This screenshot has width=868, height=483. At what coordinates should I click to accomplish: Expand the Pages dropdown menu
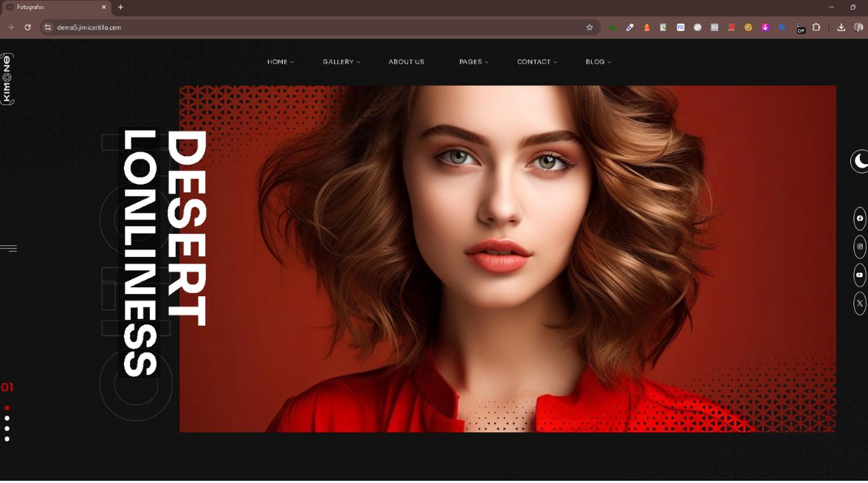click(473, 62)
